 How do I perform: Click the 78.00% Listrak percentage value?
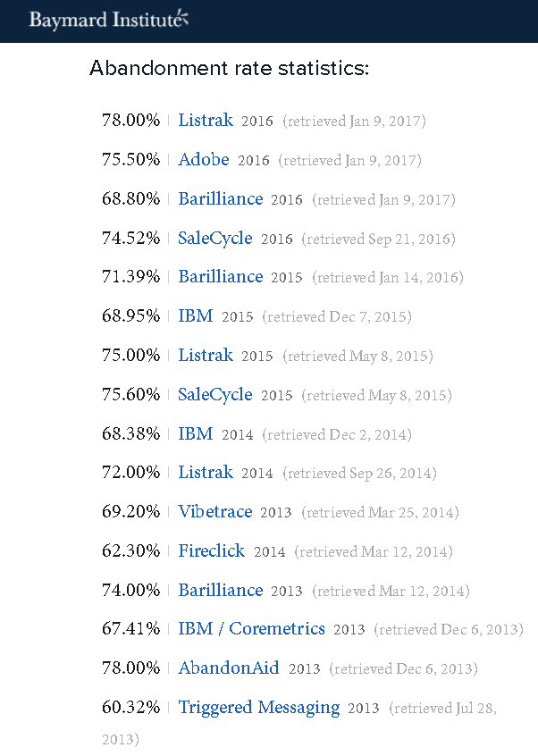(x=130, y=120)
